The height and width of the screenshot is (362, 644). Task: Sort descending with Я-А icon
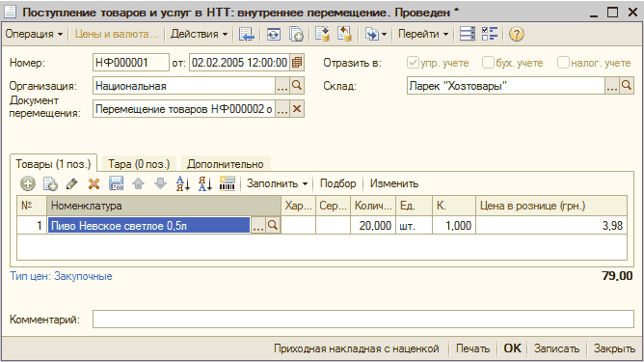pyautogui.click(x=205, y=183)
